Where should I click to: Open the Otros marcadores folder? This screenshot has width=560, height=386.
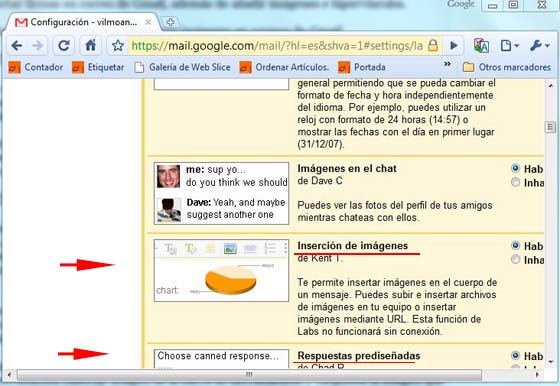coord(507,67)
